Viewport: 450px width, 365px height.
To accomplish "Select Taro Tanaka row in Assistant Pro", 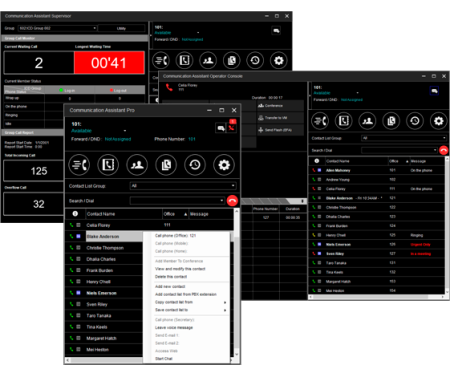I will [x=104, y=316].
